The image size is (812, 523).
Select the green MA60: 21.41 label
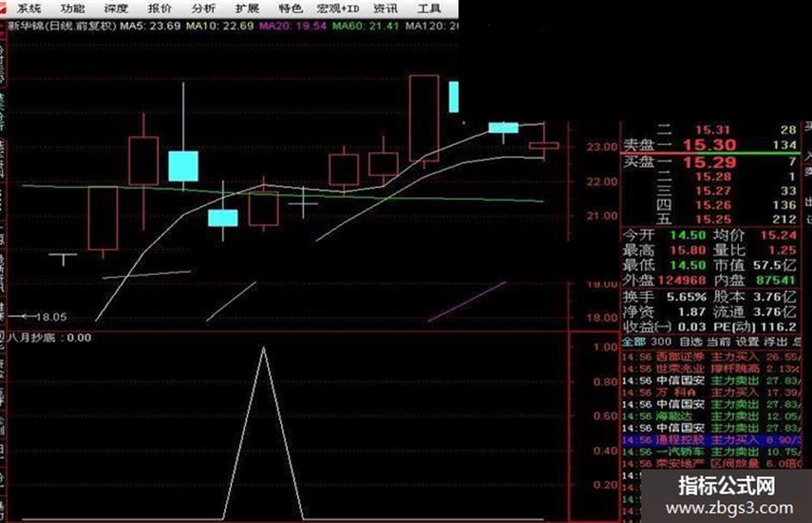[365, 26]
